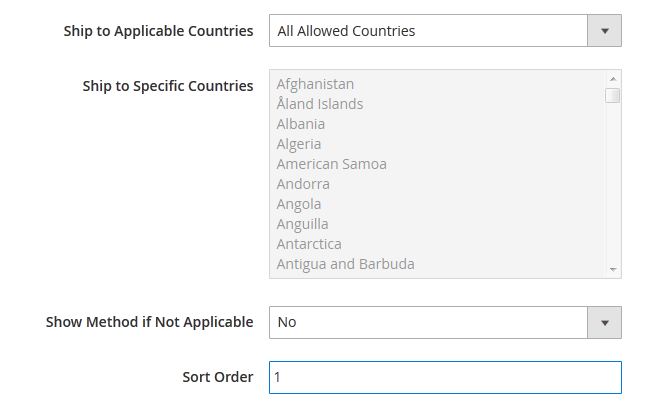Click the country list scrollbar thumb
Viewport: 650px width, 407px height.
[613, 95]
